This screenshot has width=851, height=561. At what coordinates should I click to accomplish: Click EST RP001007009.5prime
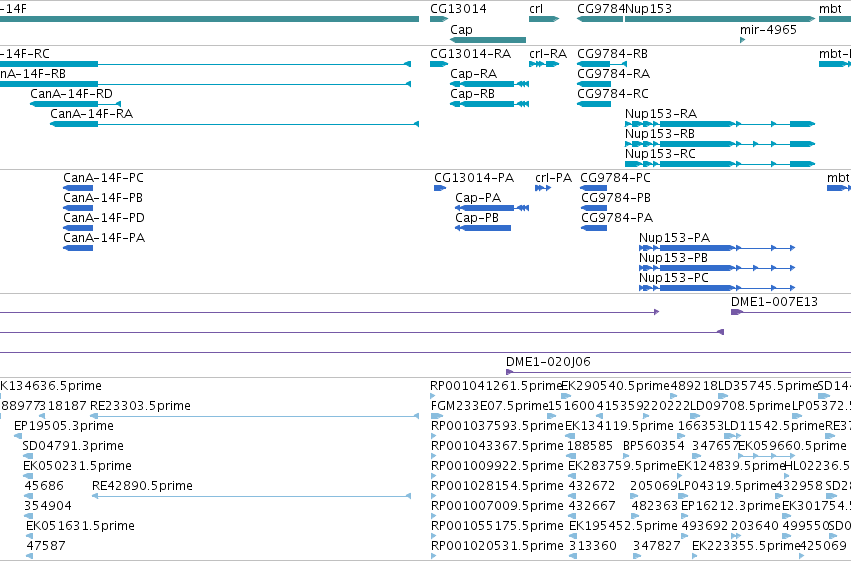coord(497,506)
